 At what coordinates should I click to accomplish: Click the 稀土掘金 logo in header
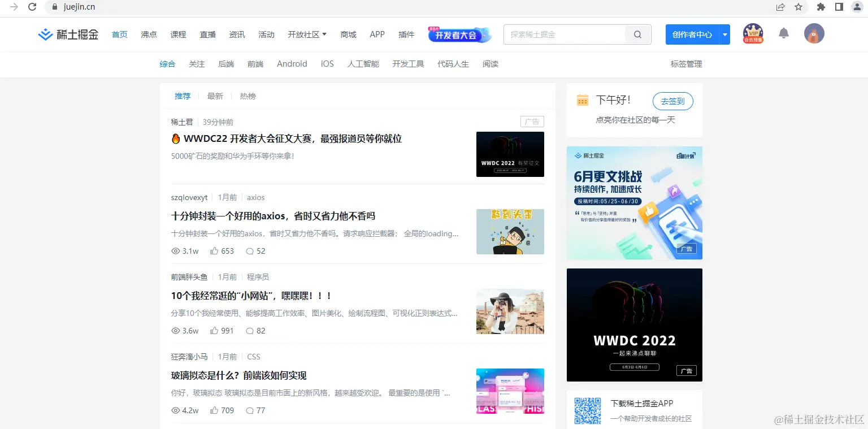68,34
